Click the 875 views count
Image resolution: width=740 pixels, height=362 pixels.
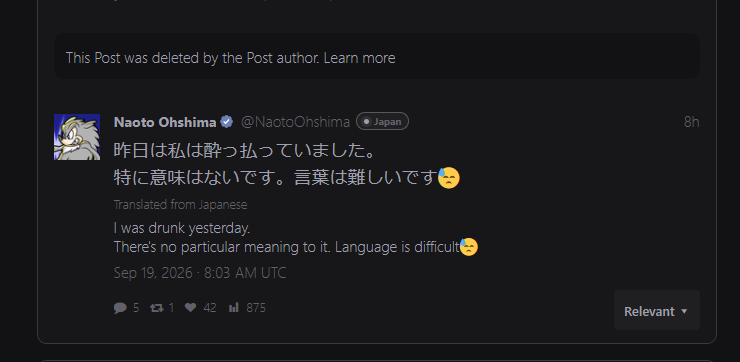[256, 308]
